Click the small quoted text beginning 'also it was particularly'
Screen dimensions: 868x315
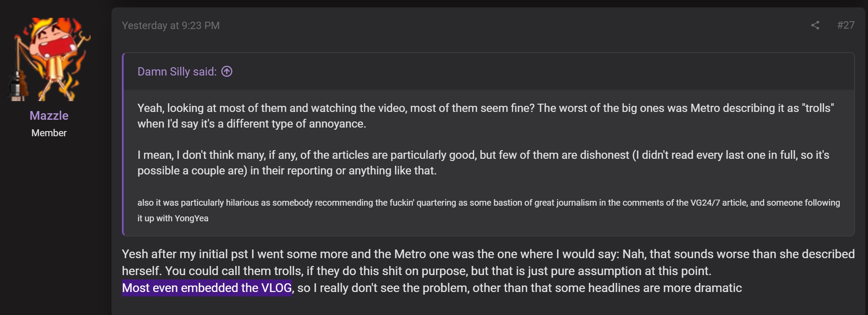489,210
